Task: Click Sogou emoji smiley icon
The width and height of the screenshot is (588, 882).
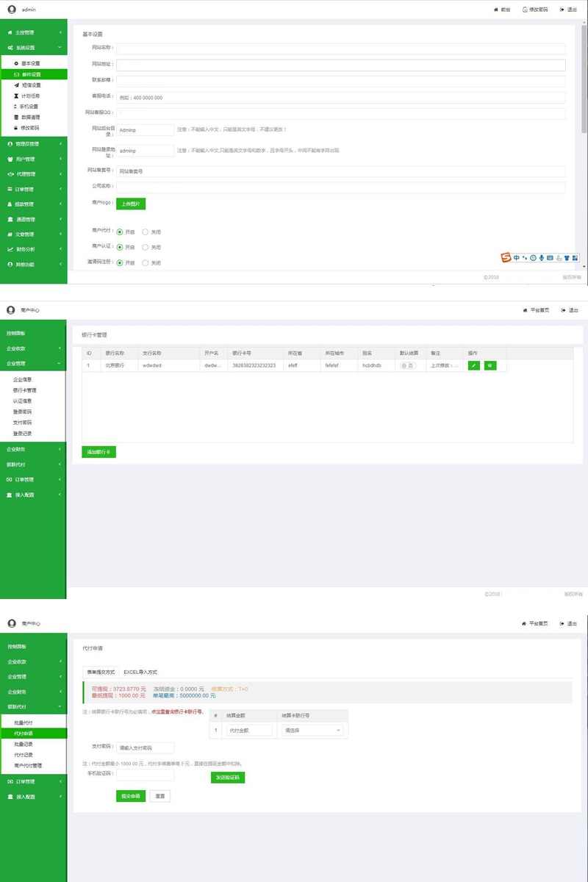Action: coord(533,258)
